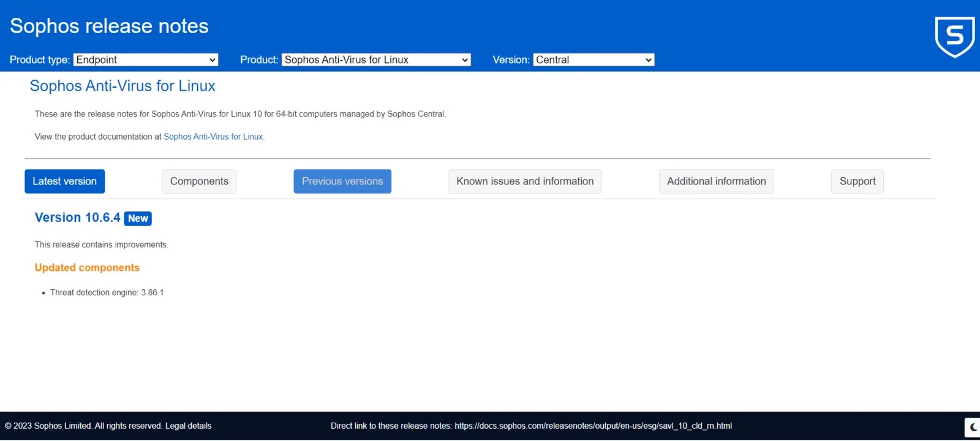Click the Version 10.6.4 heading

[77, 217]
